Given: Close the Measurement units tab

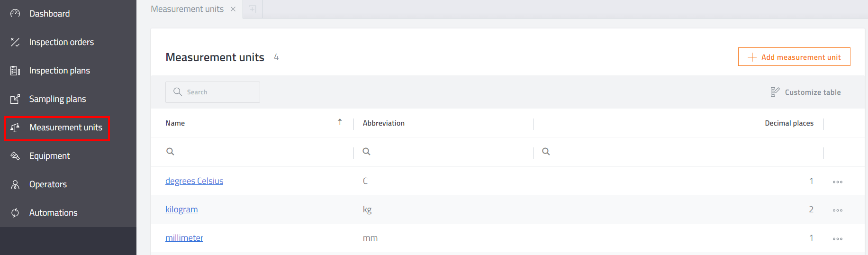Looking at the screenshot, I should [233, 9].
